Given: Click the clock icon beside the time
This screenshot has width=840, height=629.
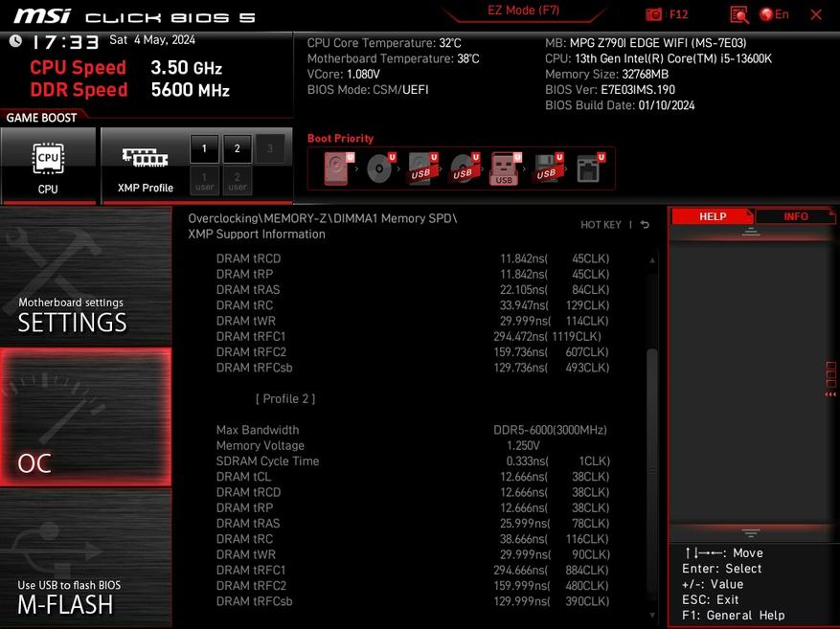Looking at the screenshot, I should 15,40.
